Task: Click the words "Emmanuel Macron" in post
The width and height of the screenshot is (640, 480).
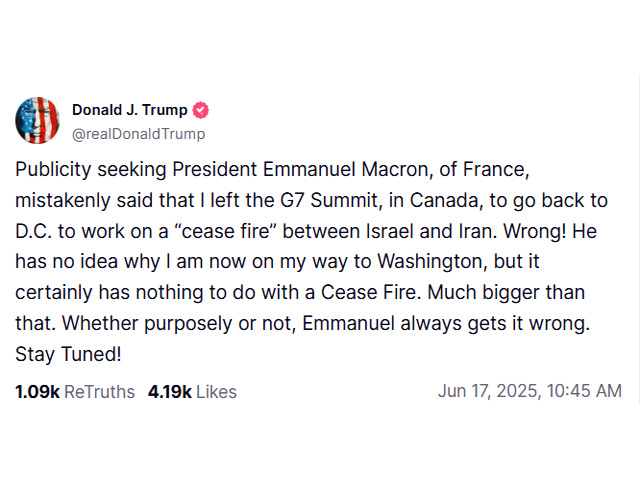Action: pos(348,169)
